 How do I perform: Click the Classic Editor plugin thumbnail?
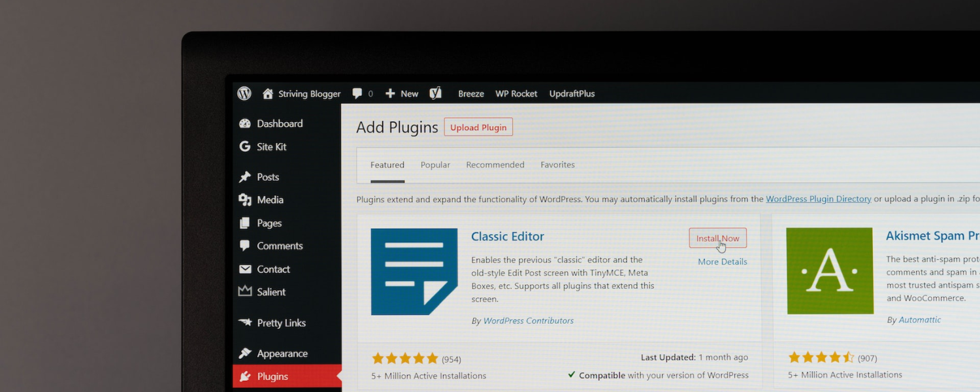(x=414, y=272)
